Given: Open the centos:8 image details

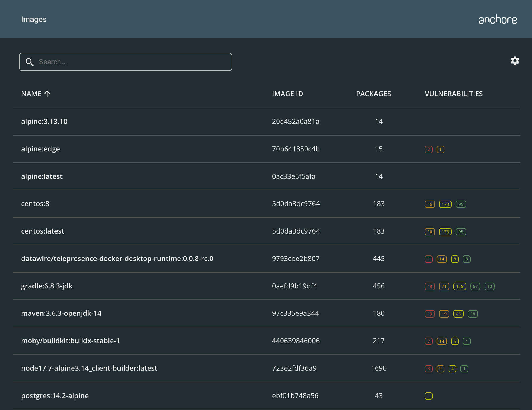Looking at the screenshot, I should coord(35,204).
